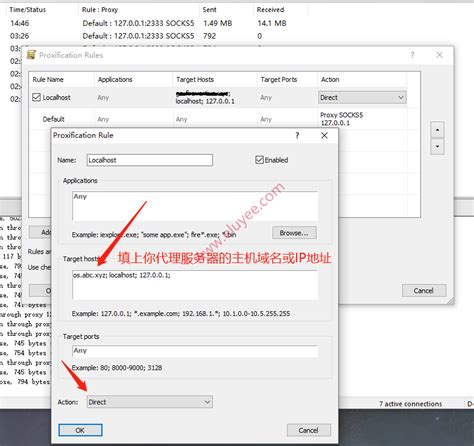Click the Time/Status column header in main window

(x=27, y=10)
